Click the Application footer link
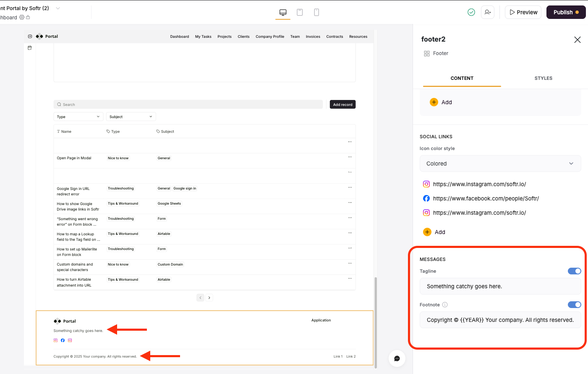The height and width of the screenshot is (374, 588). (321, 320)
